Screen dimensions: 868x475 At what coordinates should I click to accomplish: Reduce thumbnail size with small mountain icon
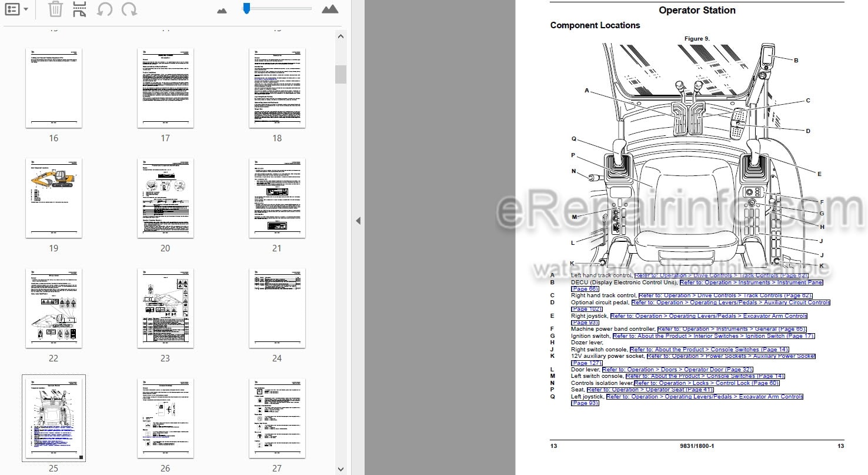pos(222,10)
